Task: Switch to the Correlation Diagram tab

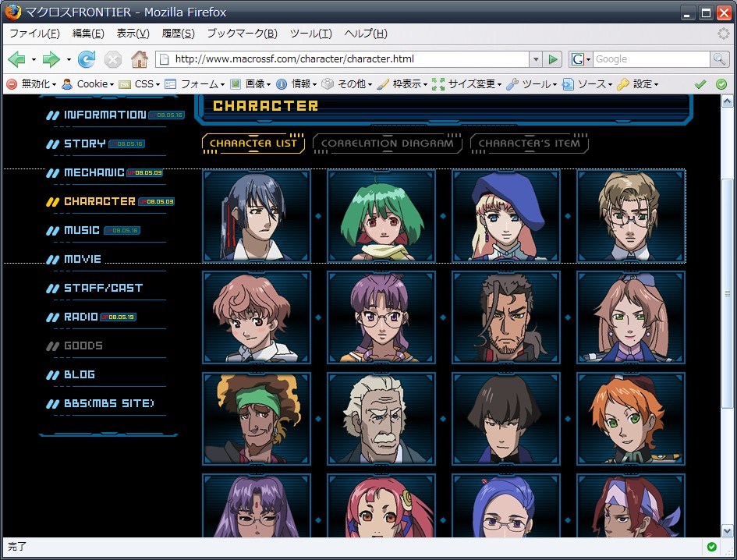Action: point(387,144)
